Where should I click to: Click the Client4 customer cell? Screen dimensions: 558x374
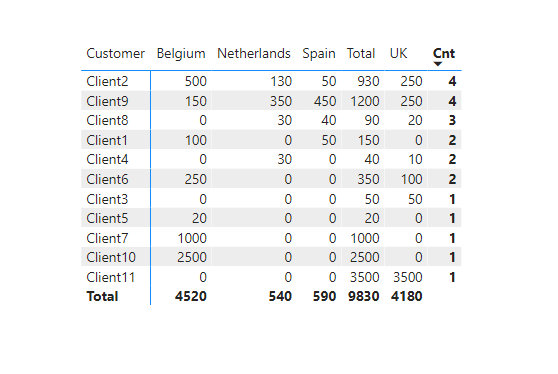tap(107, 159)
